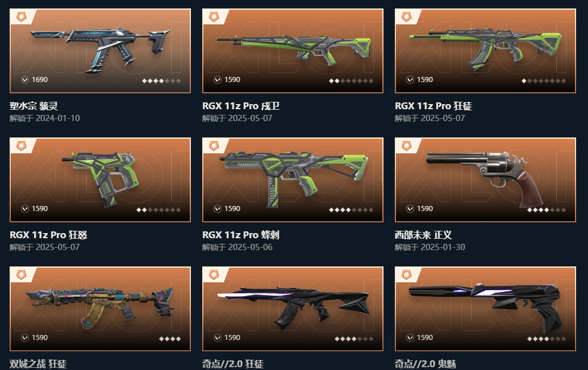Viewport: 588px width, 370px height.
Task: Click the tier badge on 塑水宗 骇灵 card
Action: (22, 16)
